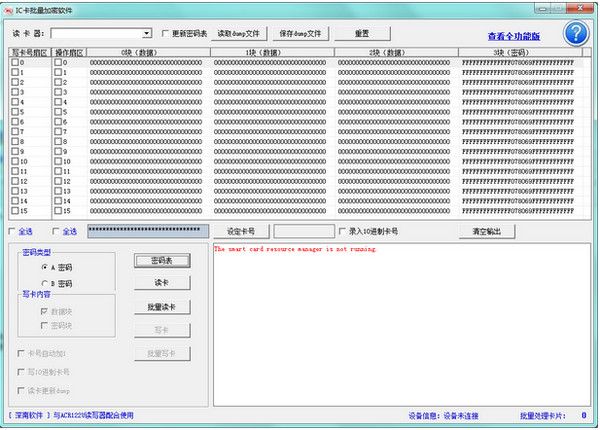This screenshot has width=600, height=430.
Task: Select the B 密码 radio button
Action: (46, 284)
